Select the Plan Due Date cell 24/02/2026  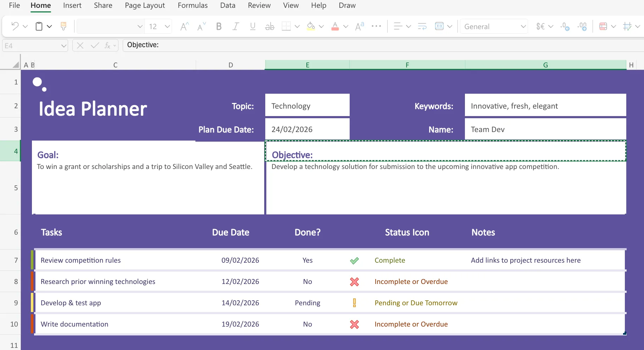tap(307, 129)
